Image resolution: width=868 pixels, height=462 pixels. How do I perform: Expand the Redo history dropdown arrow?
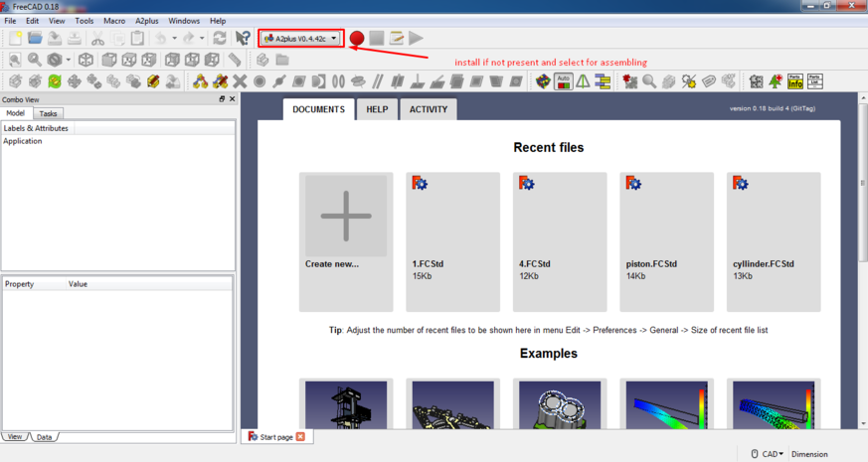202,38
